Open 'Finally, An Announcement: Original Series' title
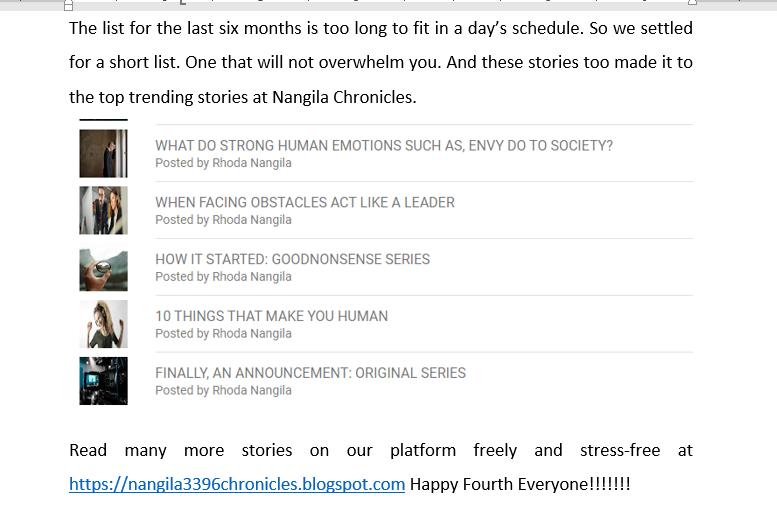This screenshot has width=777, height=507. (310, 373)
